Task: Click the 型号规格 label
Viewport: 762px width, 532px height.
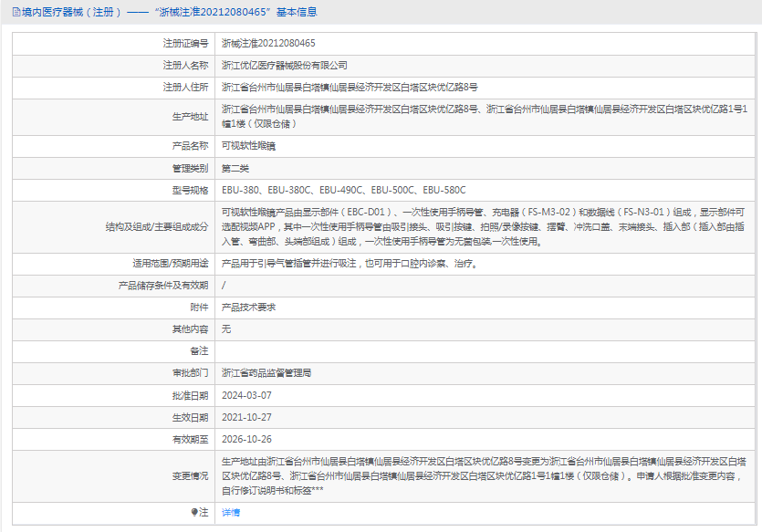Action: click(190, 190)
